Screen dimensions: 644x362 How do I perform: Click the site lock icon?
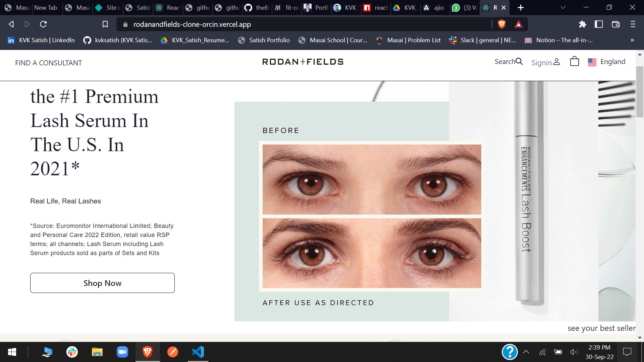(125, 24)
